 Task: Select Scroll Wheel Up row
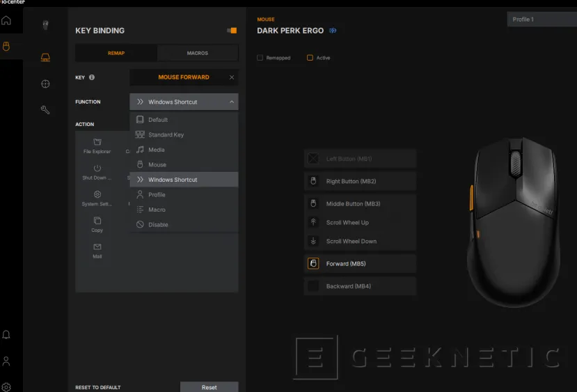point(360,222)
